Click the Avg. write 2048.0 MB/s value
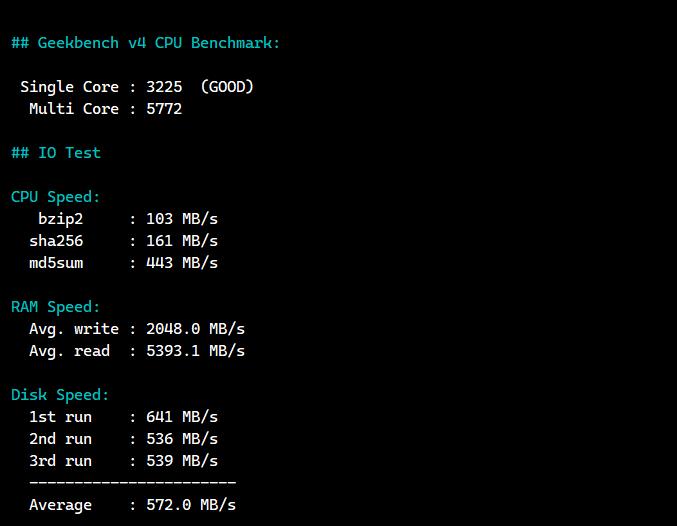The image size is (677, 526). [195, 329]
